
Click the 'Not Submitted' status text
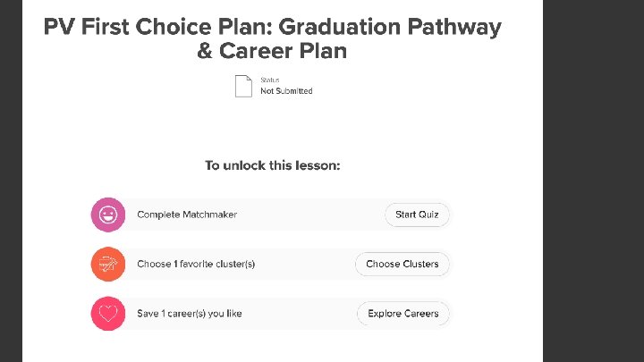(286, 91)
